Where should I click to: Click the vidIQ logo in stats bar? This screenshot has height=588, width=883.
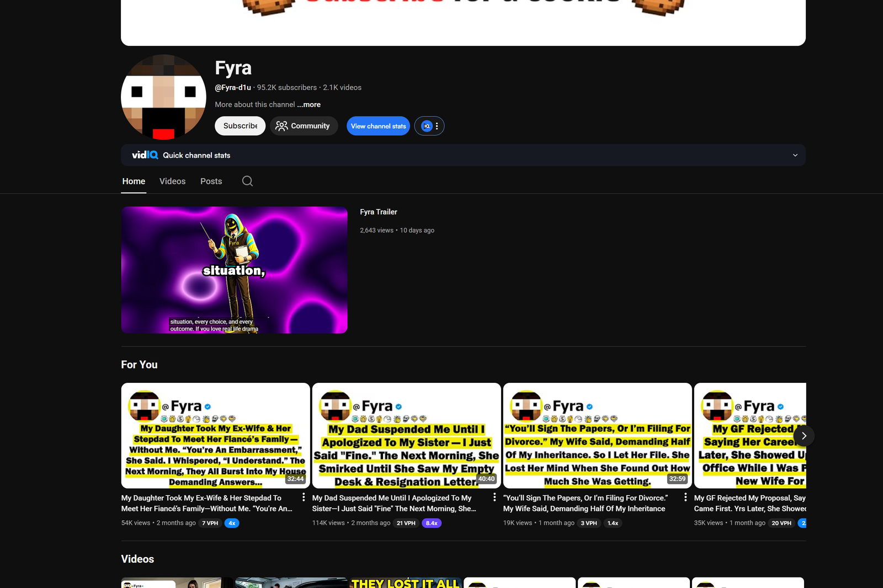tap(145, 155)
